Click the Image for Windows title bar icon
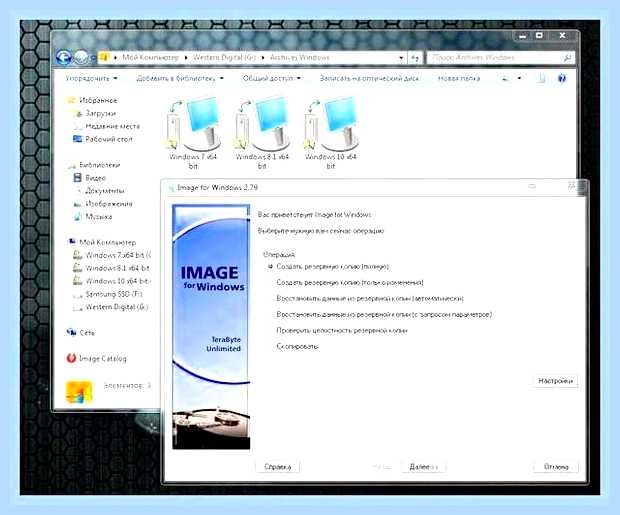Viewport: 620px width, 515px height. pyautogui.click(x=172, y=187)
